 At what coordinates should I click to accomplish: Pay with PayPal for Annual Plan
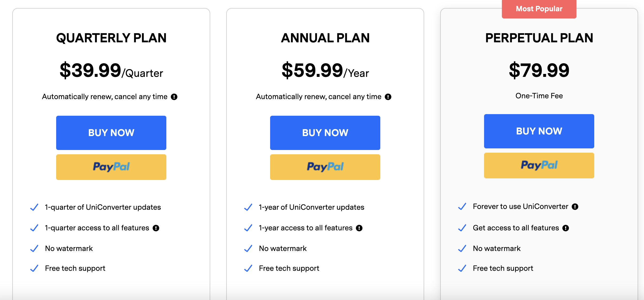(x=325, y=167)
